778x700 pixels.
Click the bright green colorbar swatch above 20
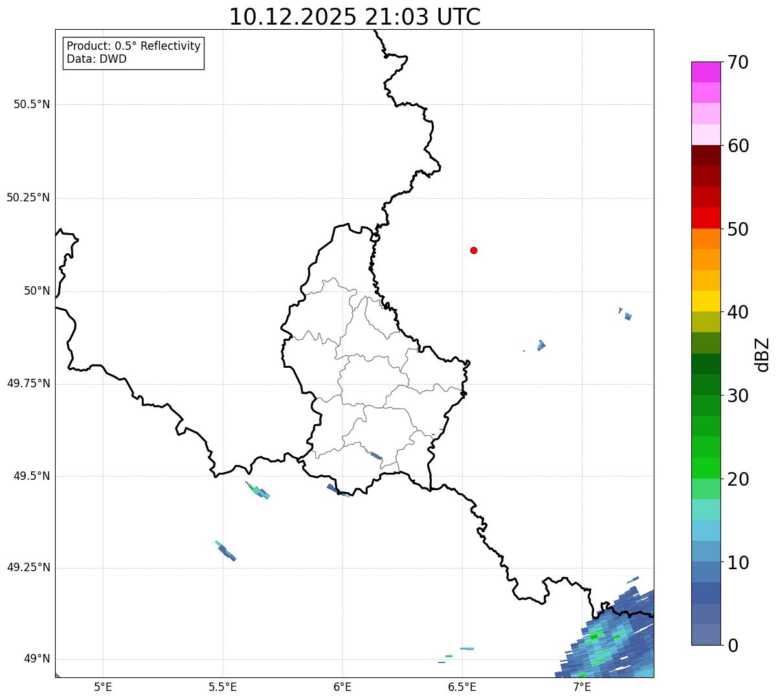[706, 468]
